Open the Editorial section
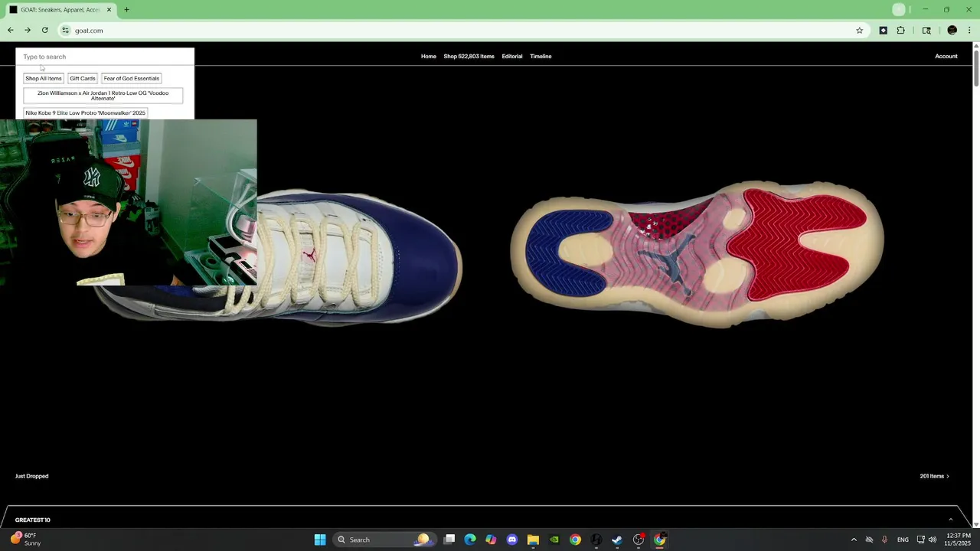Screen dimensions: 980x551 click(512, 56)
